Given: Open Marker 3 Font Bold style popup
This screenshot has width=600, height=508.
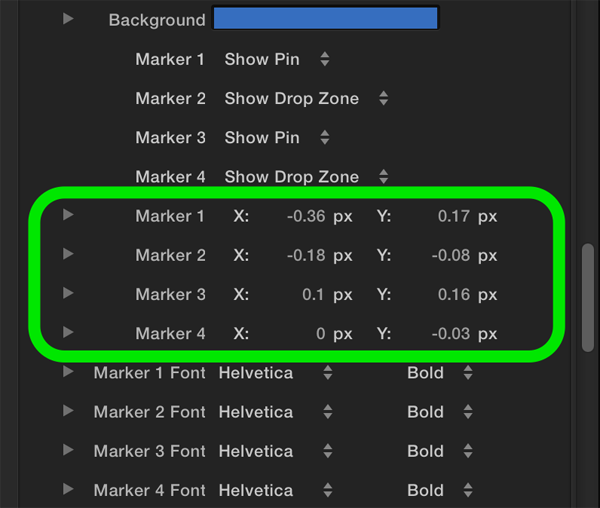Looking at the screenshot, I should click(x=440, y=451).
